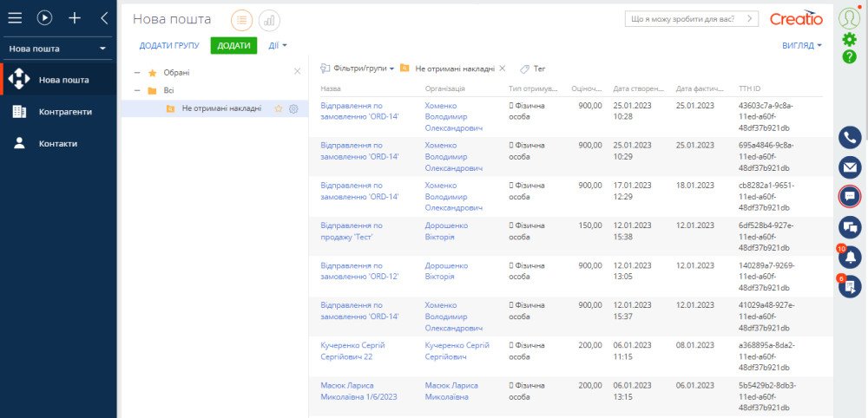The image size is (868, 418).
Task: Click the value '150,00' in the table
Action: coord(589,225)
